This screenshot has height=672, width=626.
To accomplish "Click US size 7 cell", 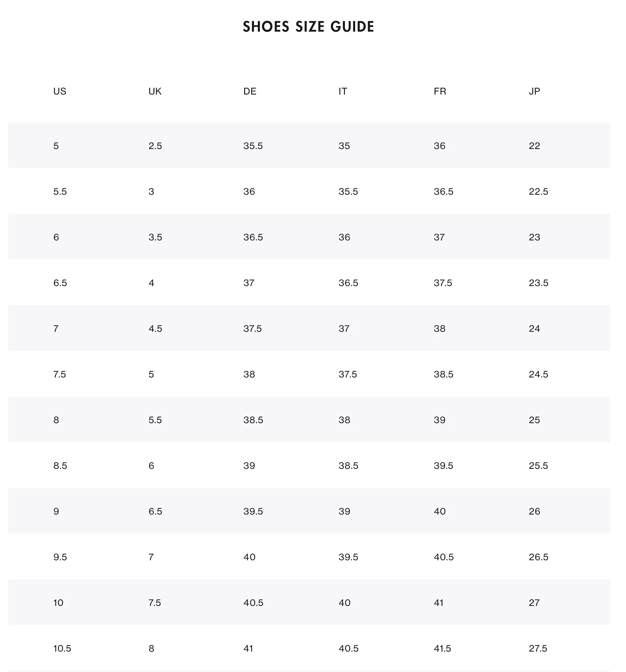I will [56, 329].
